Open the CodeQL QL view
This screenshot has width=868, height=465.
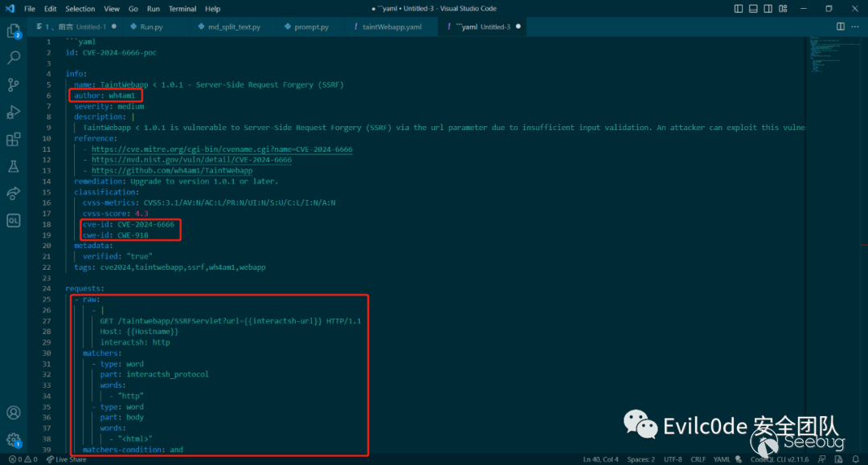[x=14, y=221]
